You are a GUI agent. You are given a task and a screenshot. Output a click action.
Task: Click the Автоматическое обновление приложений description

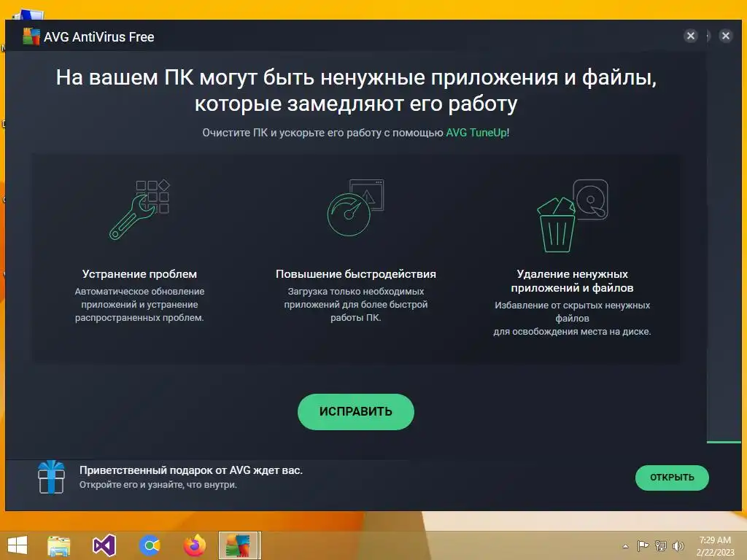[139, 304]
